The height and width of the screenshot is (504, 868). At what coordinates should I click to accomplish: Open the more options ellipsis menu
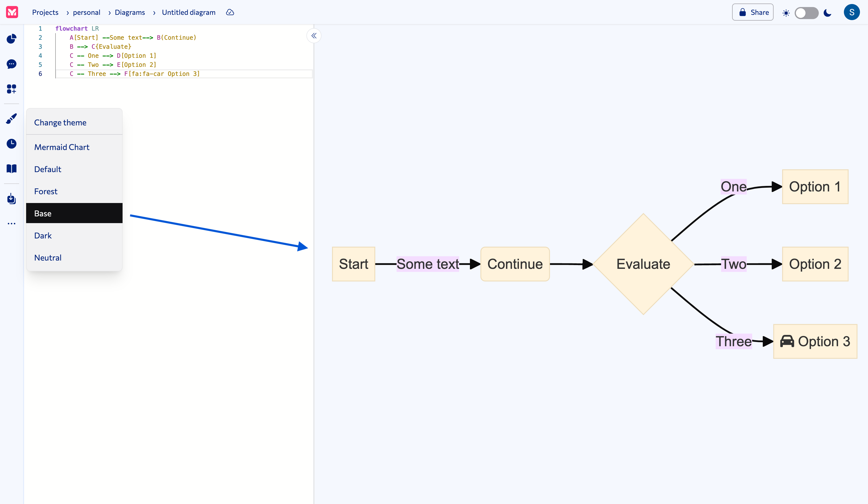(x=11, y=223)
